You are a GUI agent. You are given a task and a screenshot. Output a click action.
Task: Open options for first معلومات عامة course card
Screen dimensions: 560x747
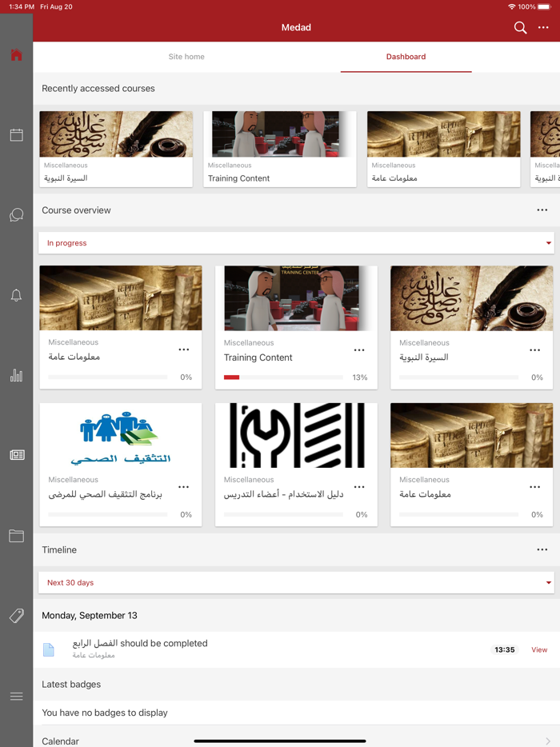point(183,350)
